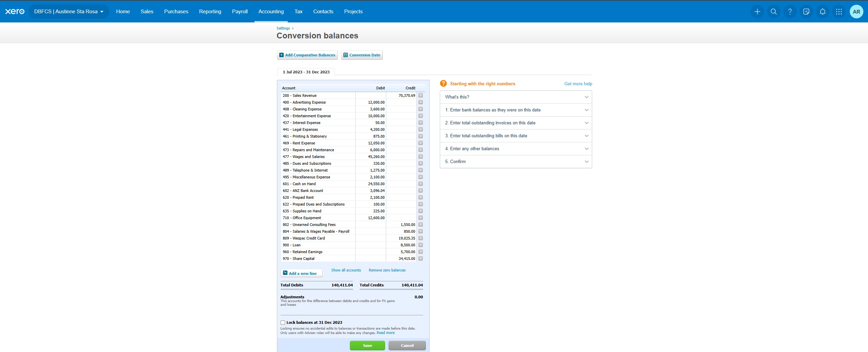Open the Contacts menu
This screenshot has height=352, width=868.
coord(323,12)
